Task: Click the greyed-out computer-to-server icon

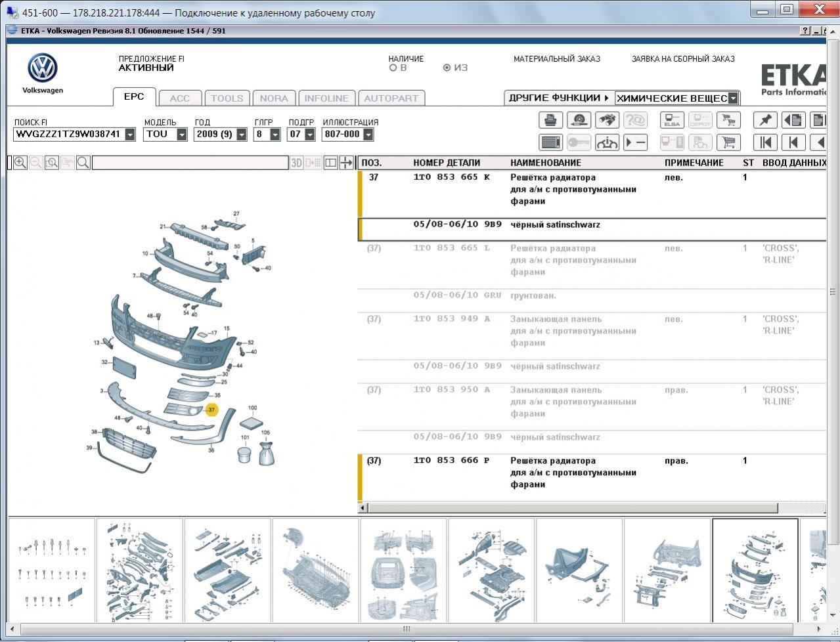Action: coord(672,142)
